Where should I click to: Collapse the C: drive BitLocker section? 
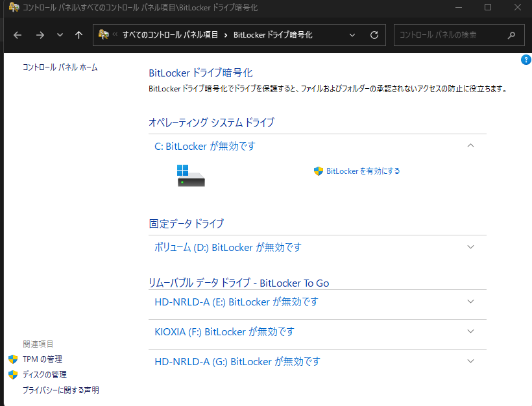(471, 146)
